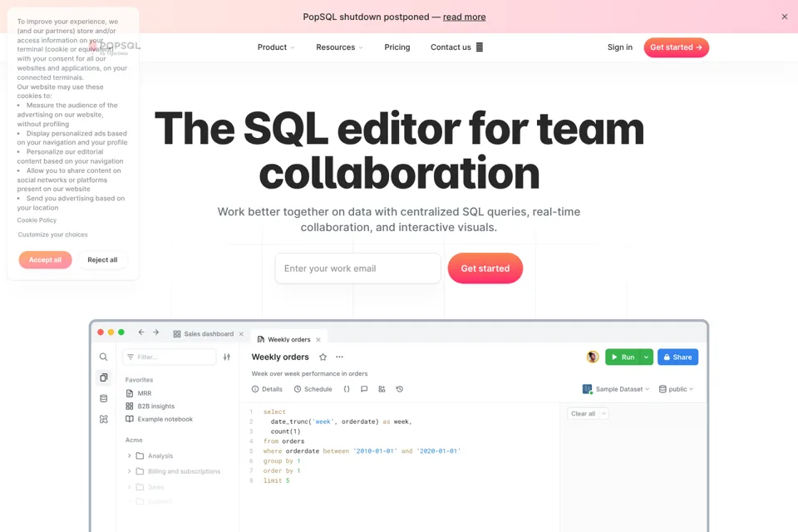Close the Weekly orders tab
Image resolution: width=798 pixels, height=532 pixels.
point(318,339)
